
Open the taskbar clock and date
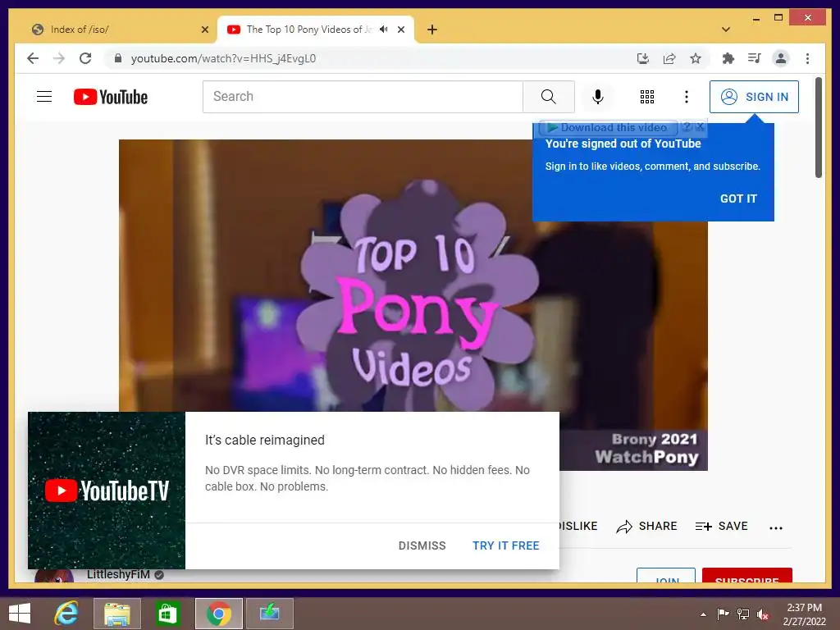click(x=804, y=614)
